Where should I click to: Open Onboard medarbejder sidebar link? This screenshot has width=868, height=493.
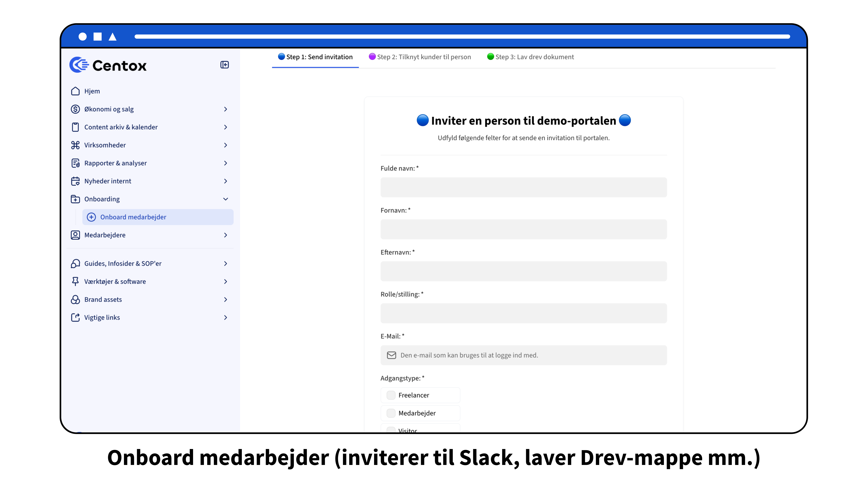click(133, 217)
